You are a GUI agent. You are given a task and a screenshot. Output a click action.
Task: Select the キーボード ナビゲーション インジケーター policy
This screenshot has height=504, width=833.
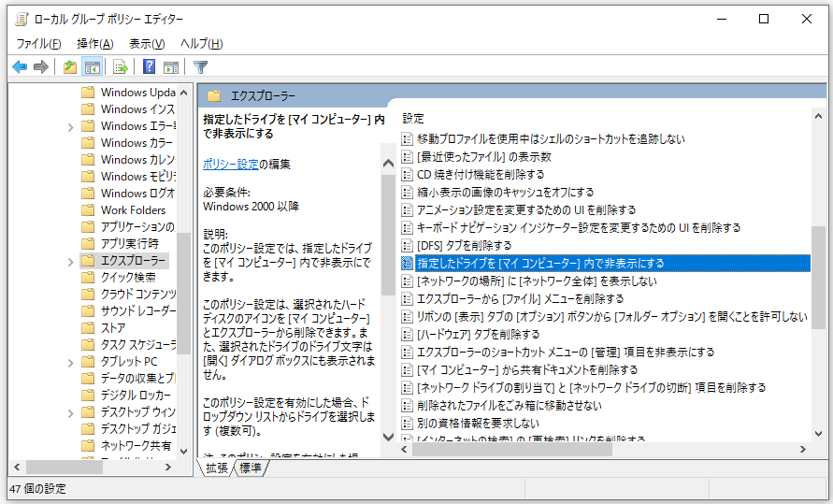pyautogui.click(x=579, y=228)
